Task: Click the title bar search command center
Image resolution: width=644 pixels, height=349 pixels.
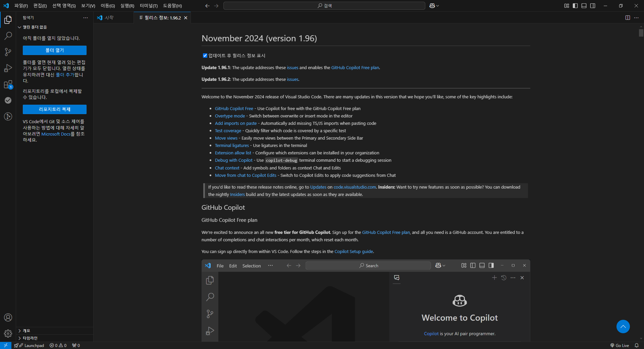Action: [324, 6]
